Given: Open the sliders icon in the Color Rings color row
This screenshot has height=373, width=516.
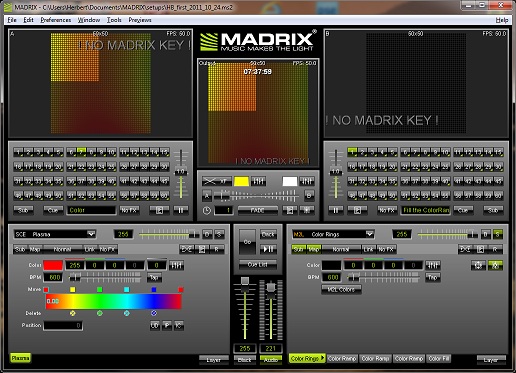Looking at the screenshot, I should pyautogui.click(x=433, y=265).
